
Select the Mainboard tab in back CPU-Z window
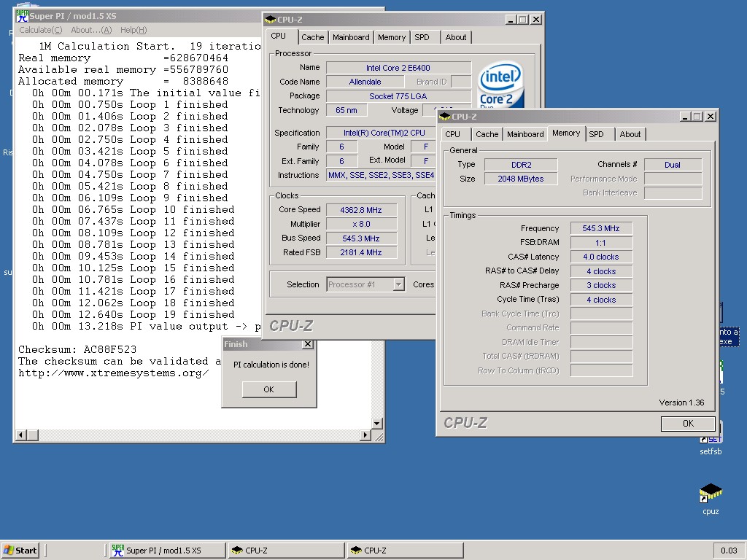[351, 37]
